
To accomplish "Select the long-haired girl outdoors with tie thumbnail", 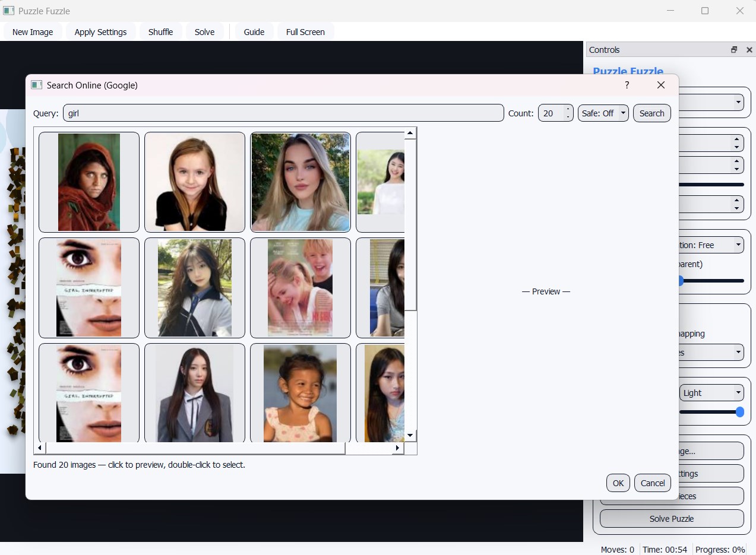I will point(195,288).
